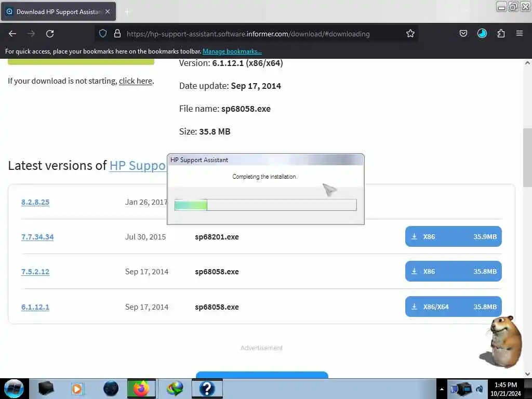Open version 6.1.12.1 link

[x=35, y=307]
